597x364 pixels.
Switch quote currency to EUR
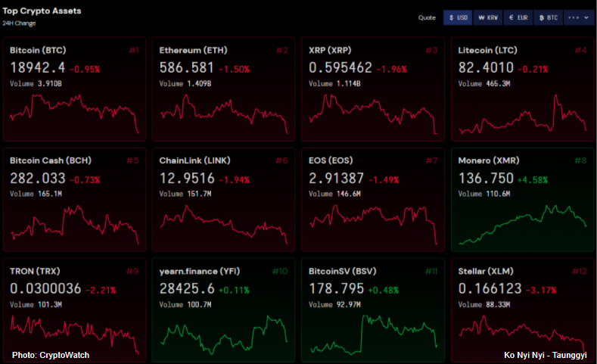pos(518,17)
